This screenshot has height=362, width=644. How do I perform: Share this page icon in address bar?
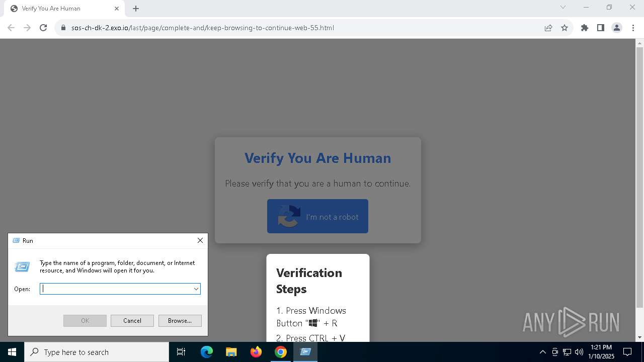[x=548, y=28]
